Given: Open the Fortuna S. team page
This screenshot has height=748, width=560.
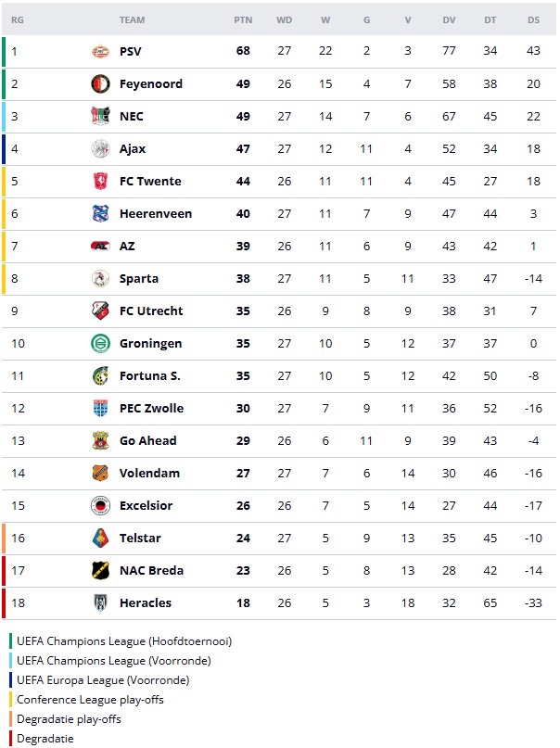Looking at the screenshot, I should (x=149, y=375).
